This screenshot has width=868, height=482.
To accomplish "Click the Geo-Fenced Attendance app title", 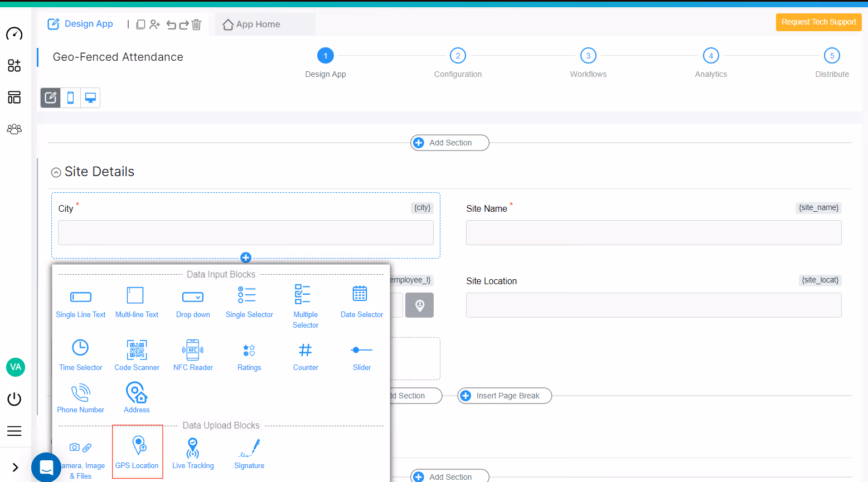I will click(118, 57).
